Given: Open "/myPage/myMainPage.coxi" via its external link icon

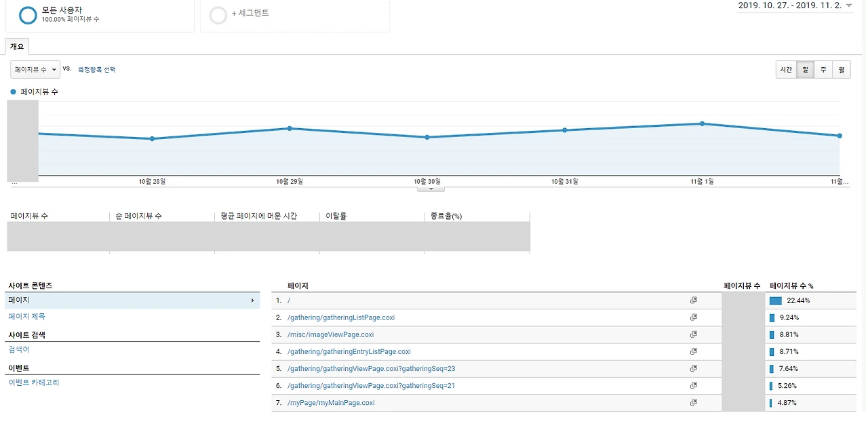Looking at the screenshot, I should point(693,401).
